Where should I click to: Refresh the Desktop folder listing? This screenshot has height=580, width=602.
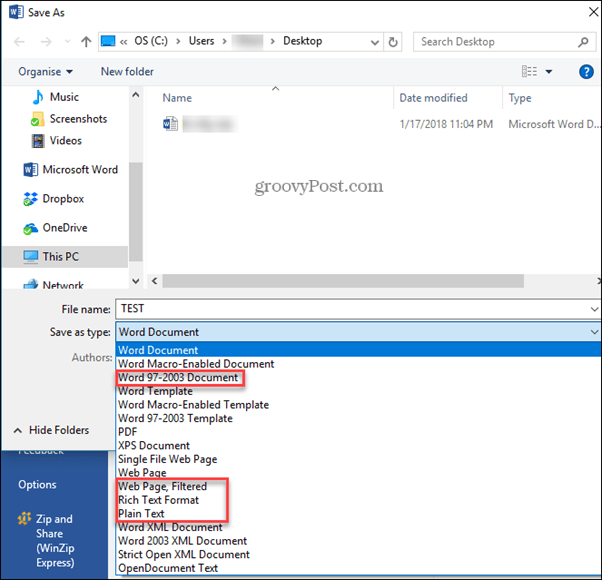[x=393, y=41]
